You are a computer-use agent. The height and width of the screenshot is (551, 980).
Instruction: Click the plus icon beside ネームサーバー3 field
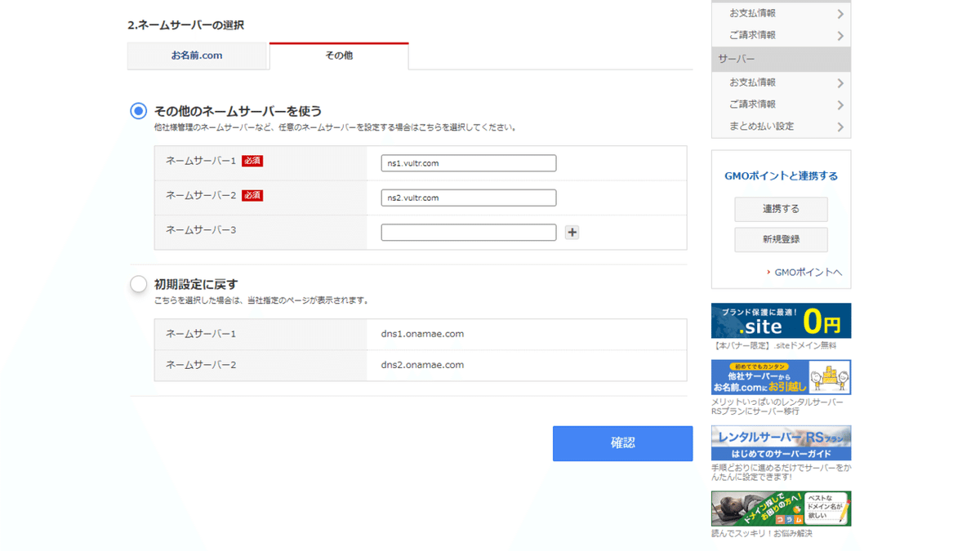[572, 233]
